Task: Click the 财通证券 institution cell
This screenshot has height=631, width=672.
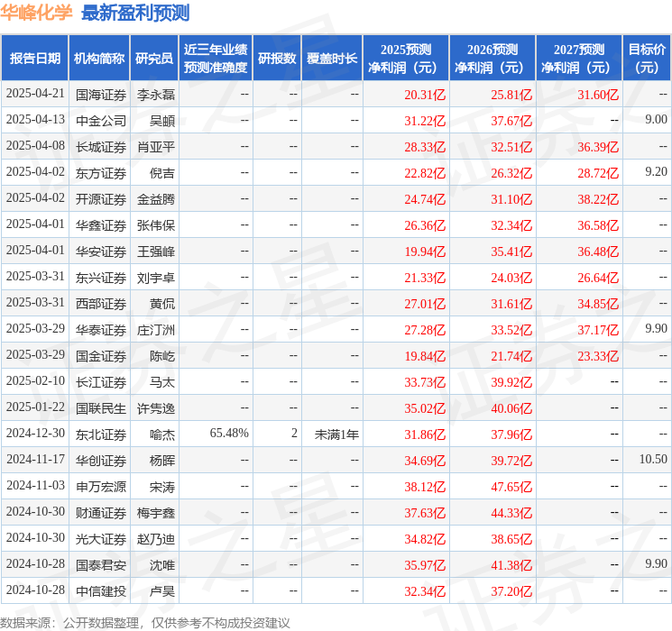Action: tap(101, 513)
